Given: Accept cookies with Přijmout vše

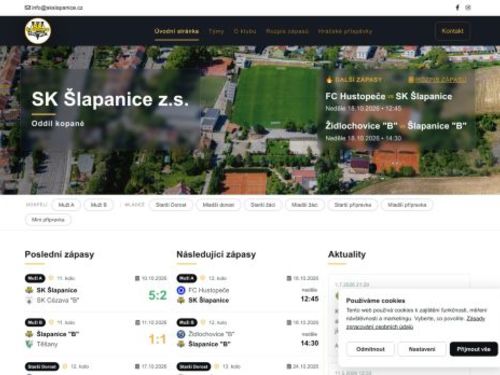Looking at the screenshot, I should click(474, 349).
